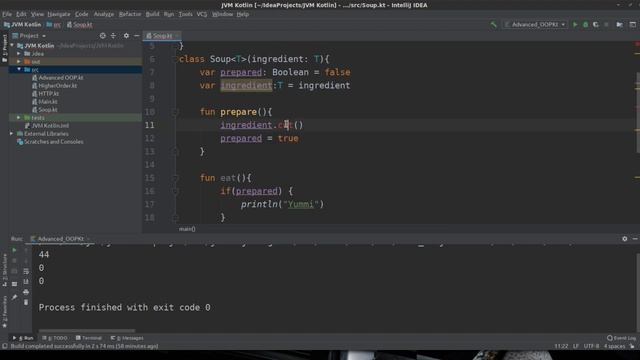640x360 pixels.
Task: Open Run panel gear settings
Action: coord(624,239)
